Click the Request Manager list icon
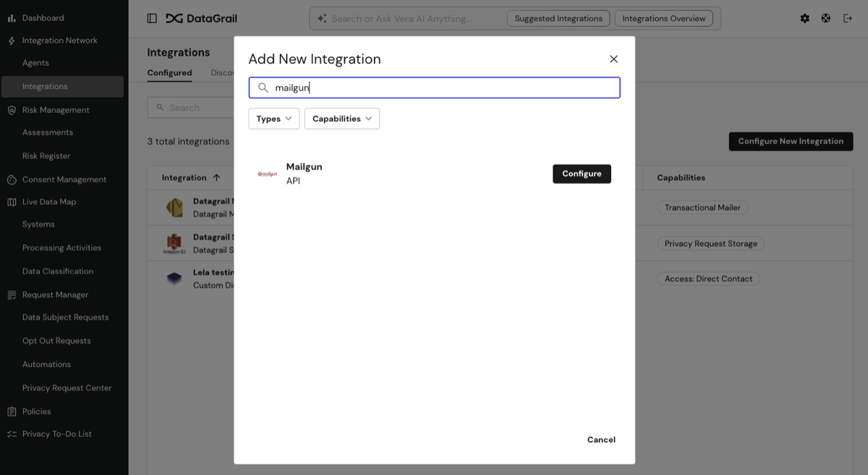 click(x=12, y=295)
